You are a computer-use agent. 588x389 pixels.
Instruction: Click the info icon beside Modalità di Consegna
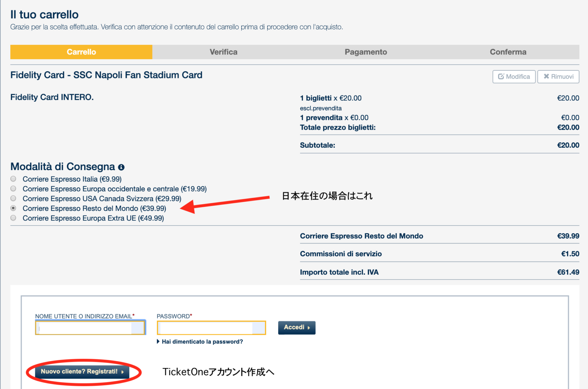pyautogui.click(x=121, y=167)
